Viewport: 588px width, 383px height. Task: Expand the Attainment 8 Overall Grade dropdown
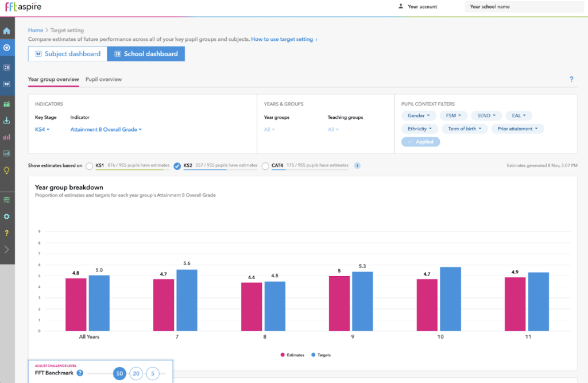pos(106,130)
